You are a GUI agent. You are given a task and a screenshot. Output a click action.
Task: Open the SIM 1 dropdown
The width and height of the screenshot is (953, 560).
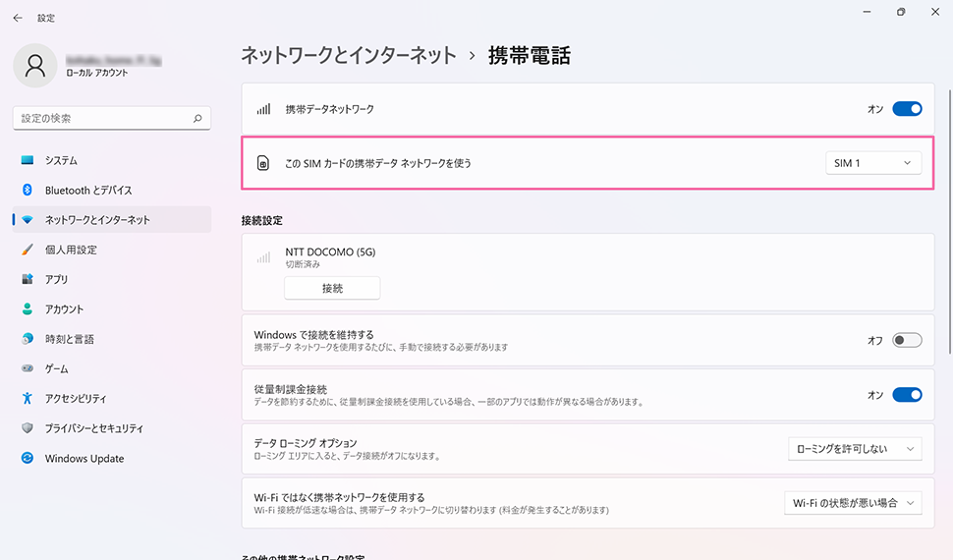pyautogui.click(x=872, y=163)
